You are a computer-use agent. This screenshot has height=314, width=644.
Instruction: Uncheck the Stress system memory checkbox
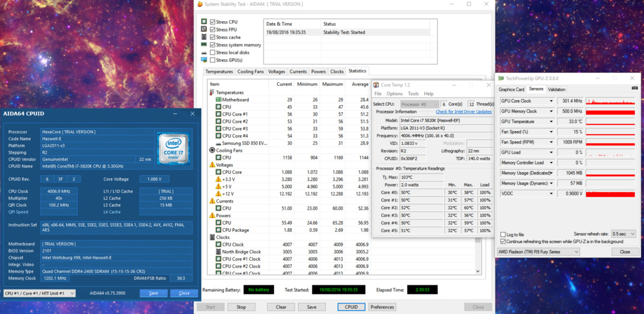212,45
